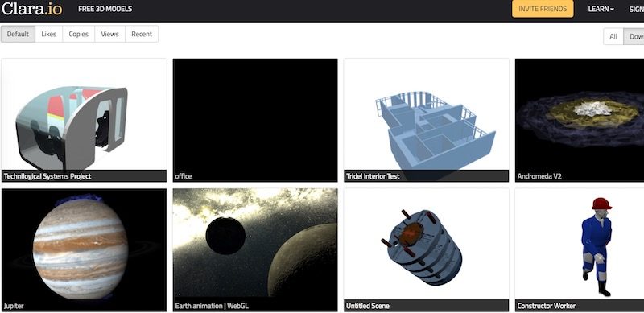Open the Earth animation WebGL scene
This screenshot has height=313, width=644.
pos(255,249)
